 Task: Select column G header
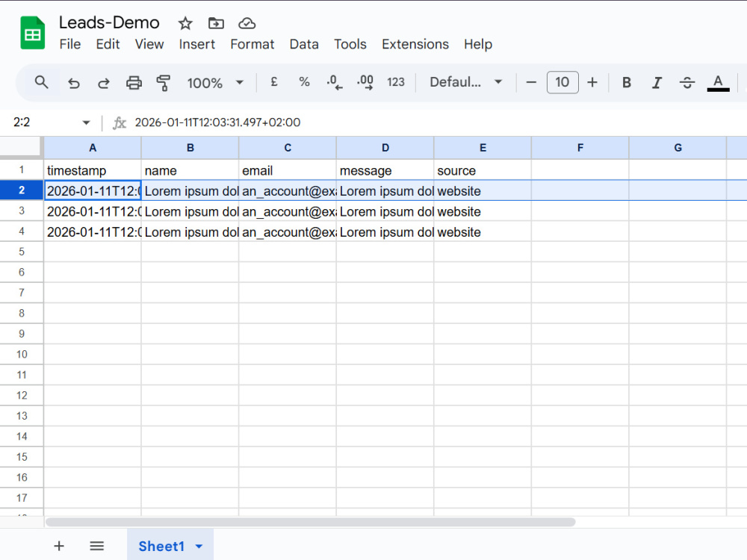click(x=678, y=148)
